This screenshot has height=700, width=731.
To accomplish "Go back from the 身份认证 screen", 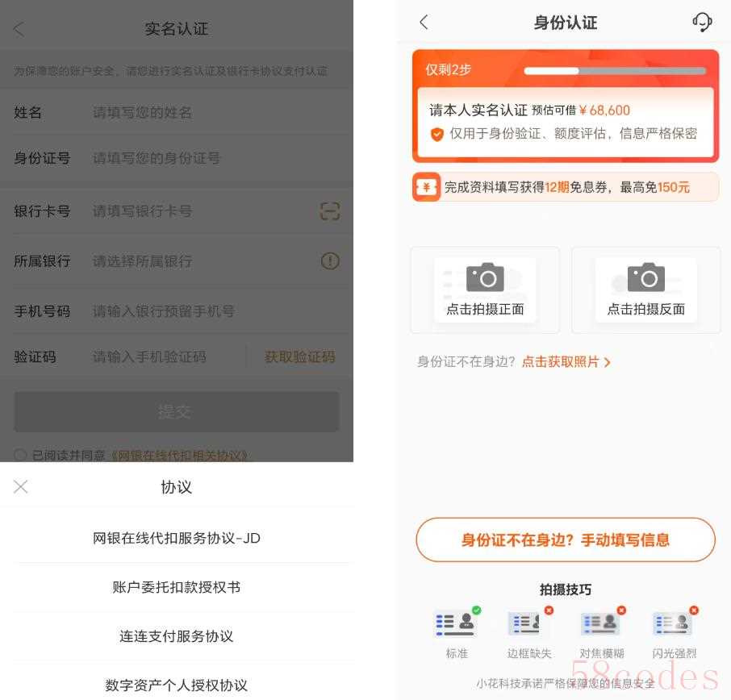I will click(424, 23).
